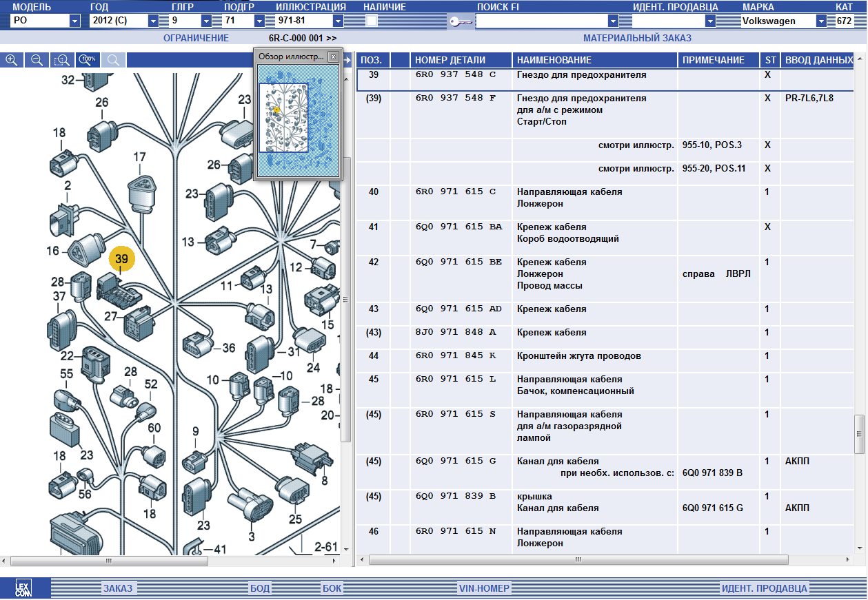Open the МОДЕЛЬ dropdown
Screen dimensions: 868x600
pyautogui.click(x=74, y=21)
